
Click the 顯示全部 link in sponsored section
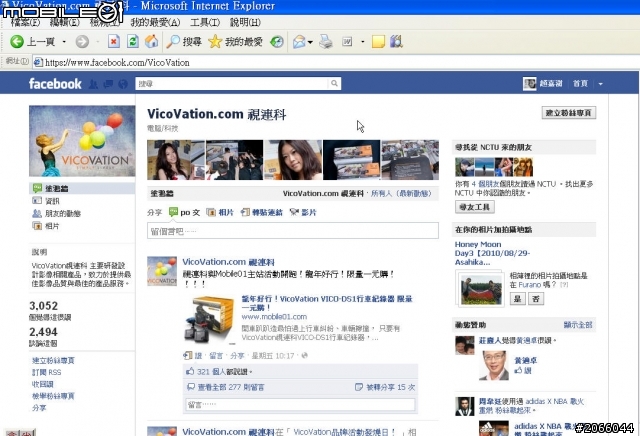pyautogui.click(x=578, y=325)
